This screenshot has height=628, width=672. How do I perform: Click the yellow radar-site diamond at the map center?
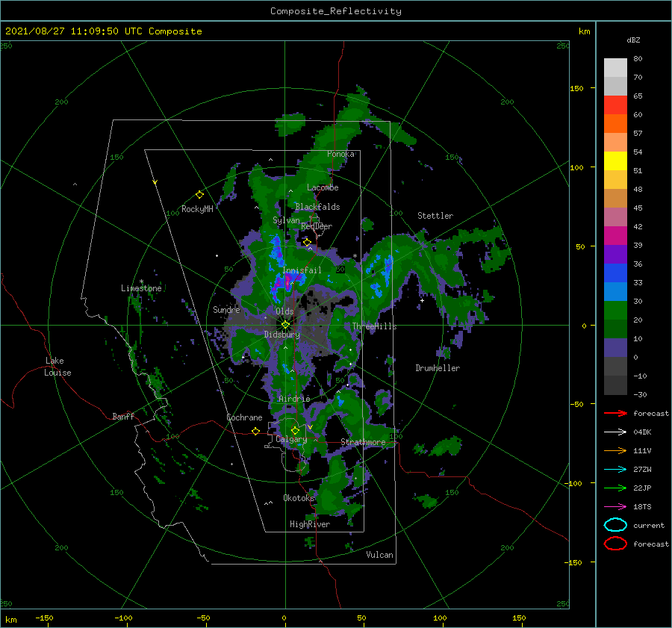point(285,325)
